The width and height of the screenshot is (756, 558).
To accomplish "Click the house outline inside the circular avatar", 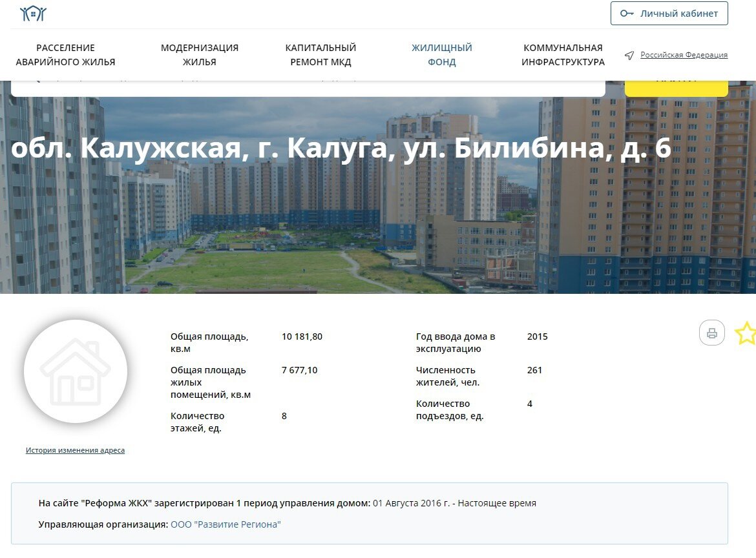I will pyautogui.click(x=76, y=370).
